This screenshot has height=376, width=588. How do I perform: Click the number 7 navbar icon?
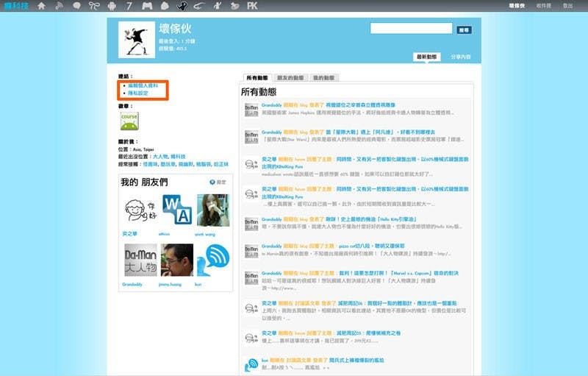coord(129,6)
